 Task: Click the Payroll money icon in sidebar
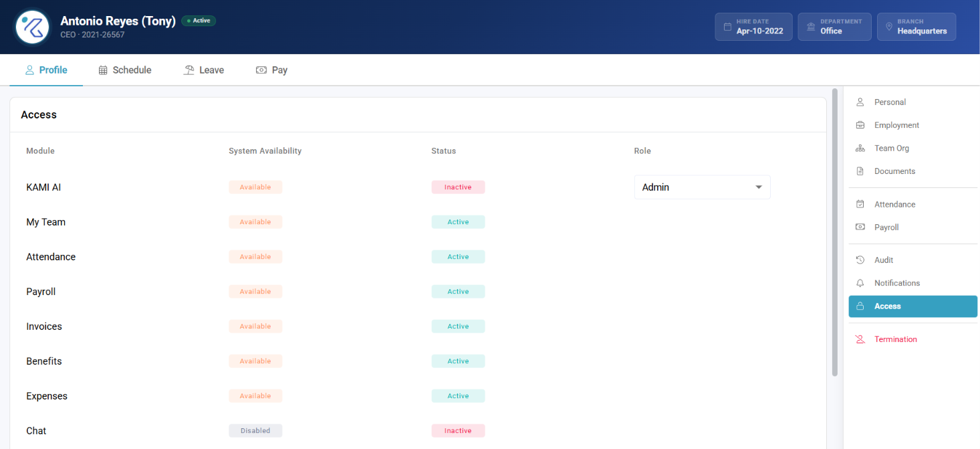(x=860, y=228)
